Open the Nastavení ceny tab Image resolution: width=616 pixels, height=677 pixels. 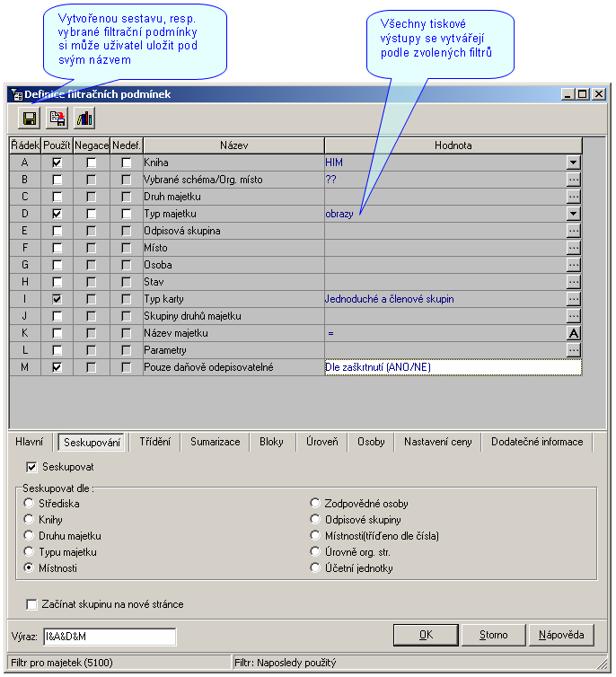click(437, 442)
